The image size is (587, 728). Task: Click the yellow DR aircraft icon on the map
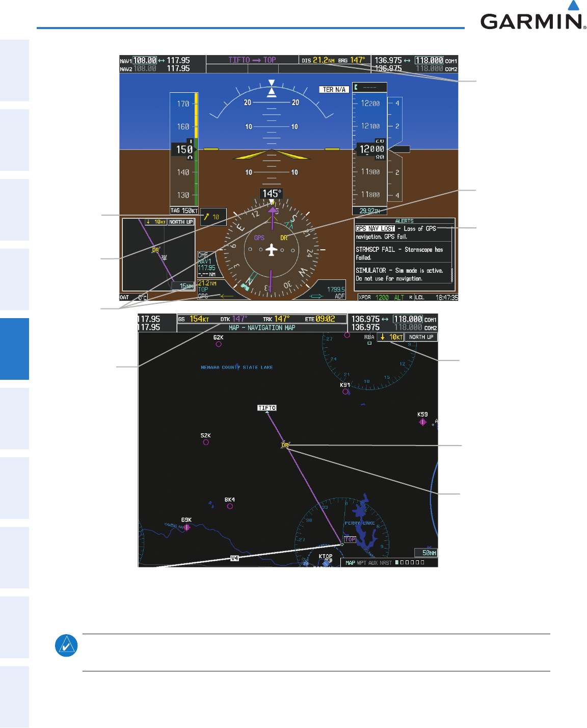285,445
